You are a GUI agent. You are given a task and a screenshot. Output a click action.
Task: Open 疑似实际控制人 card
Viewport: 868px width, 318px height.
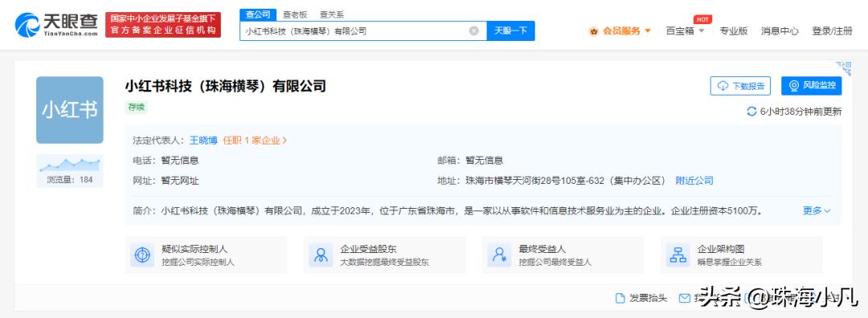point(206,255)
